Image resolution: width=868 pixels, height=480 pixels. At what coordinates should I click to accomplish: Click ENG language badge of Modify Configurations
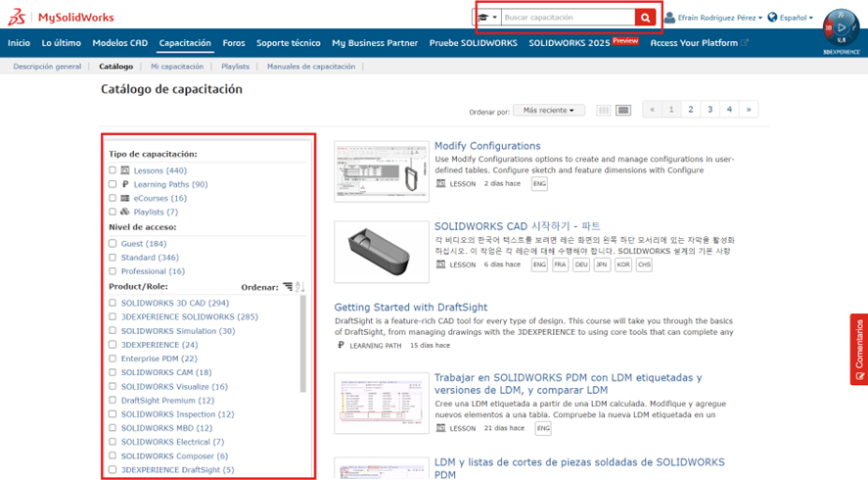tap(539, 183)
